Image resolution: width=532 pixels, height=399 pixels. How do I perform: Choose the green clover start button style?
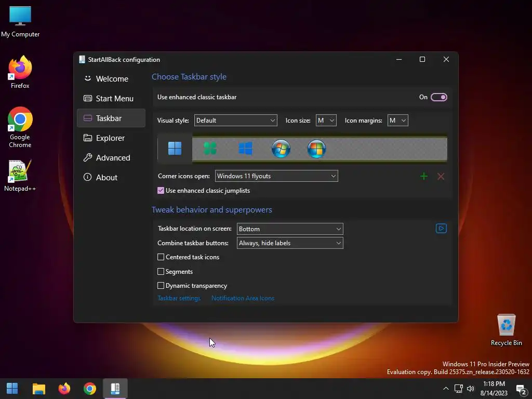pyautogui.click(x=210, y=149)
